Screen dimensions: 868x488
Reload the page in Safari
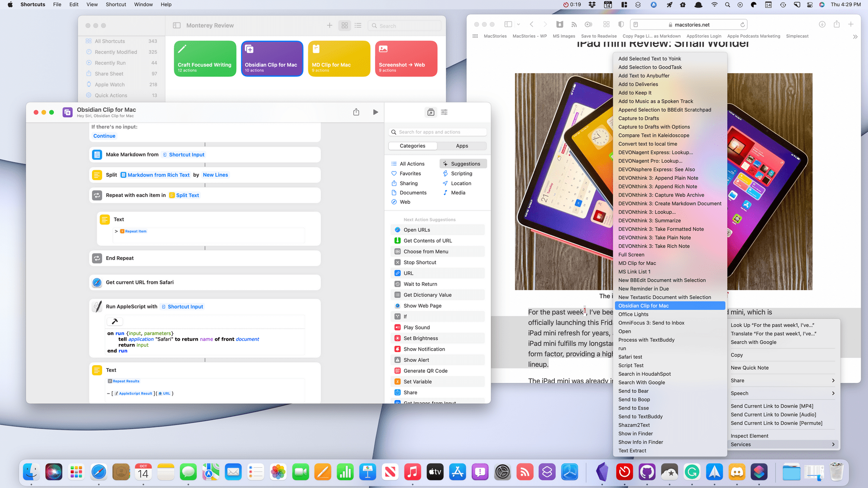[743, 25]
